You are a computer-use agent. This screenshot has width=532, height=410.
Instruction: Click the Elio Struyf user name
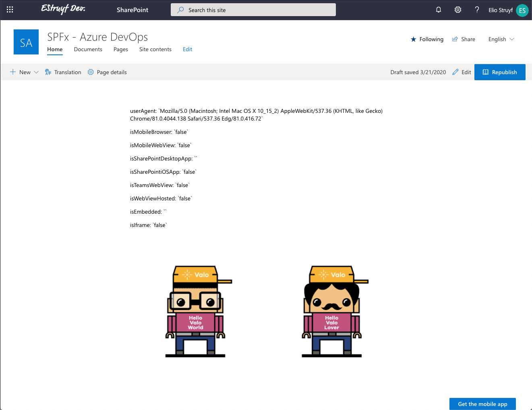pyautogui.click(x=501, y=10)
